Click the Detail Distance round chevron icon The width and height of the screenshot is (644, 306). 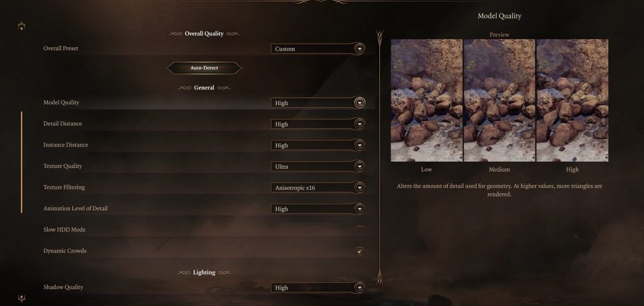[360, 124]
